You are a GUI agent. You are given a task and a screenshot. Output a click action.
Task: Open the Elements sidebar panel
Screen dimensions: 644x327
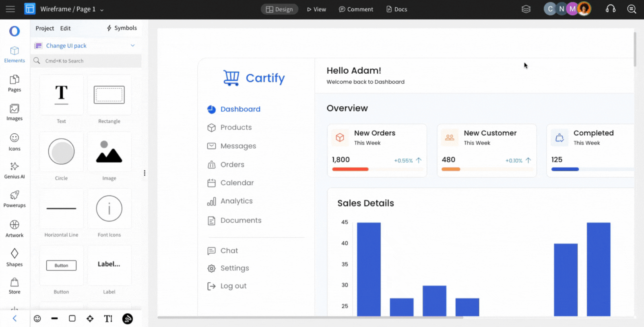pyautogui.click(x=14, y=55)
